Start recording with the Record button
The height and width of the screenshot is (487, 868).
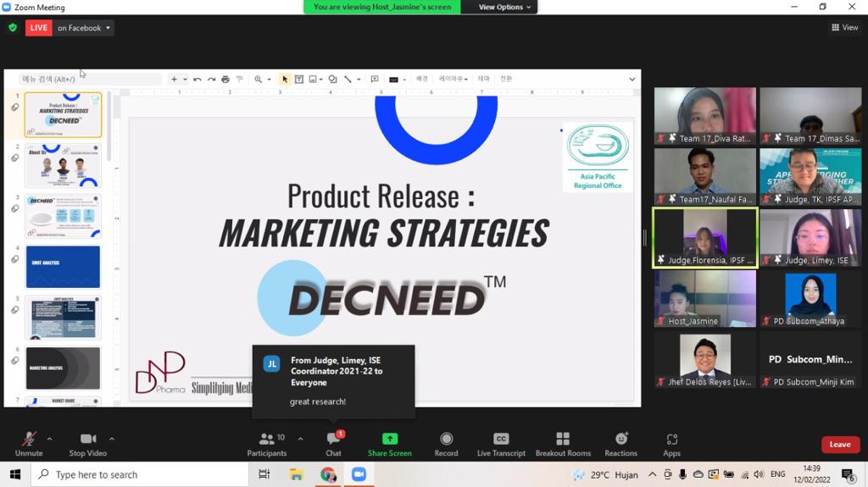(x=446, y=444)
